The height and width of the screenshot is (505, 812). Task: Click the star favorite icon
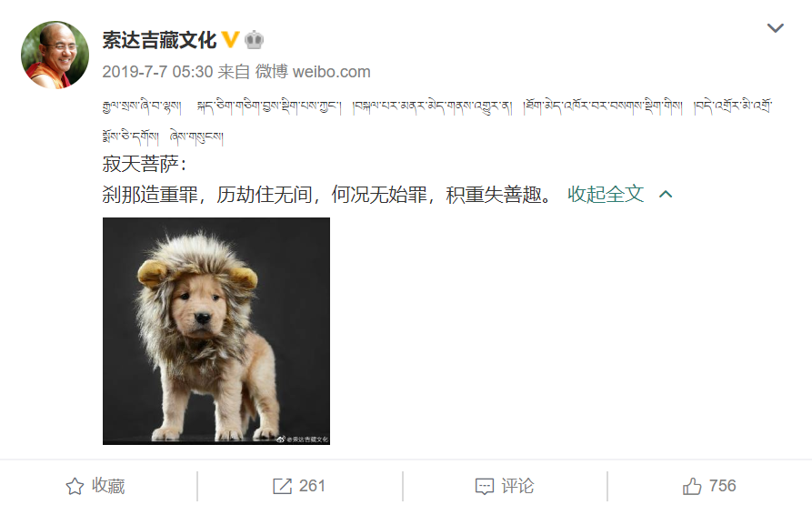point(75,486)
